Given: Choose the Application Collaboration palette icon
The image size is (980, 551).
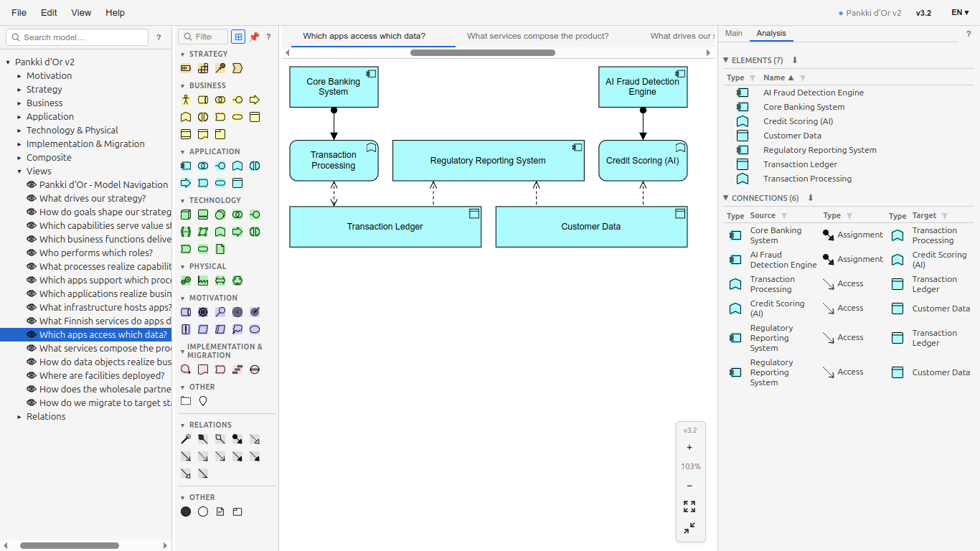Looking at the screenshot, I should tap(203, 166).
